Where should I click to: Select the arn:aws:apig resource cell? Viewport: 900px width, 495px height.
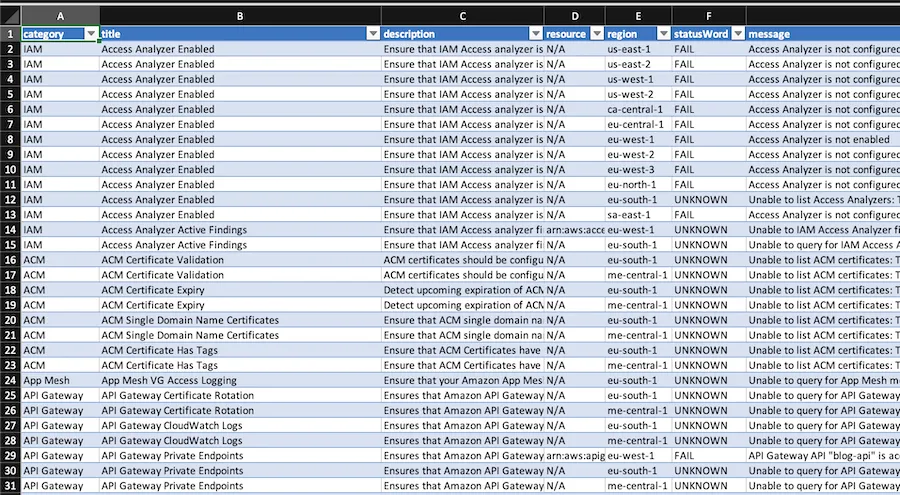[575, 455]
